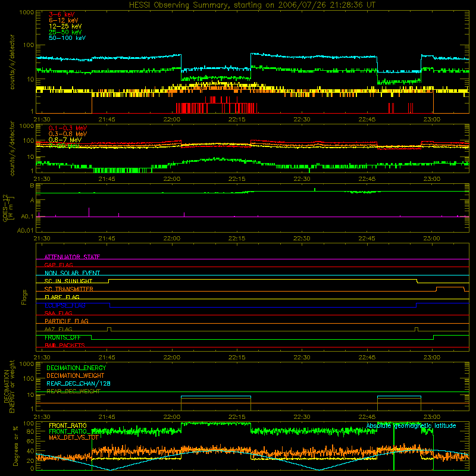Click 22:00 time label under the GOES plot
The height and width of the screenshot is (476, 476).
[172, 239]
